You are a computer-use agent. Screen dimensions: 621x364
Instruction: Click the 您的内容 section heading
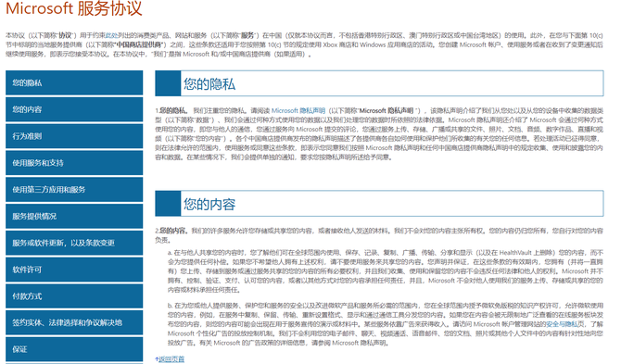pos(209,204)
